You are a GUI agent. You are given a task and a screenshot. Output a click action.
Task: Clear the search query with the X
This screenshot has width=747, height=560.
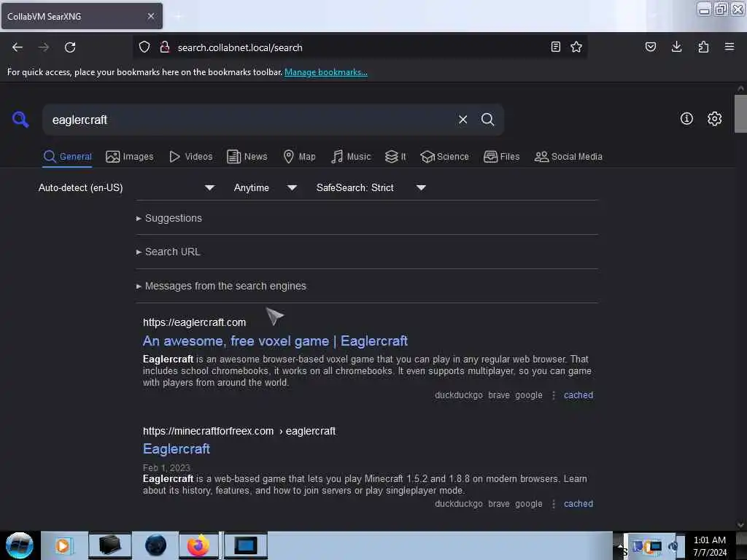coord(462,120)
